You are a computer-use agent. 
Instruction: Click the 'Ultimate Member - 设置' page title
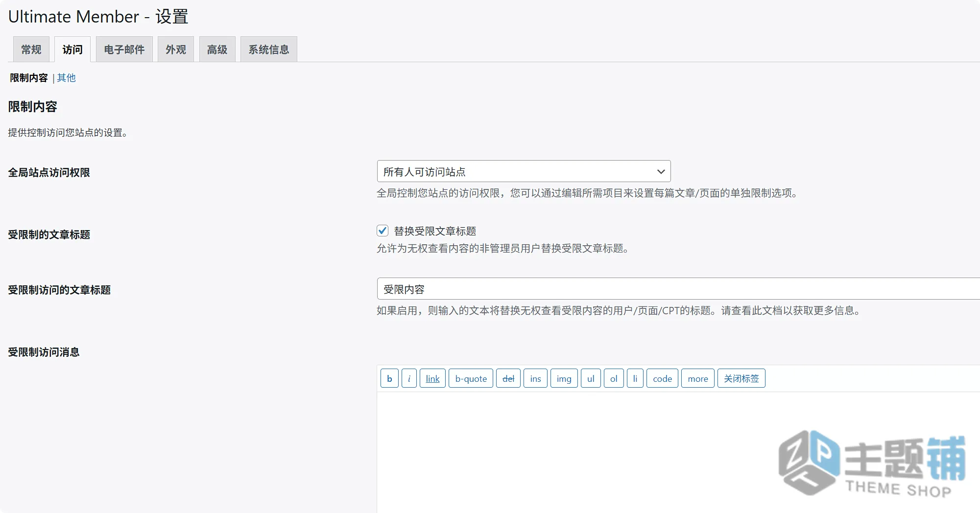click(98, 17)
